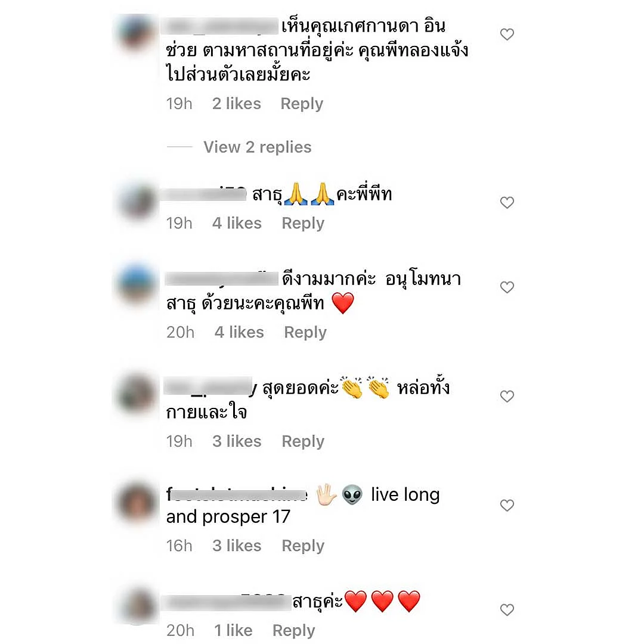644x644 pixels.
Task: Open profile picture of ดีงามมากค่ะ commenter
Action: 137,284
